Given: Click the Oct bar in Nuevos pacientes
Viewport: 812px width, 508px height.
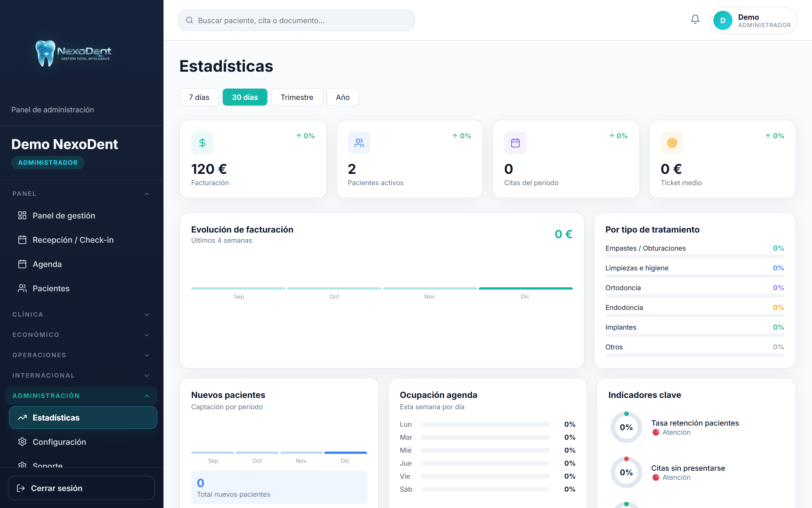Looking at the screenshot, I should pos(257,453).
